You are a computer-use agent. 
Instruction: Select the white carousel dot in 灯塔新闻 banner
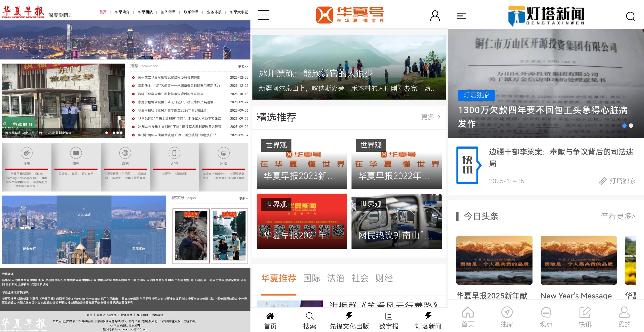click(631, 126)
